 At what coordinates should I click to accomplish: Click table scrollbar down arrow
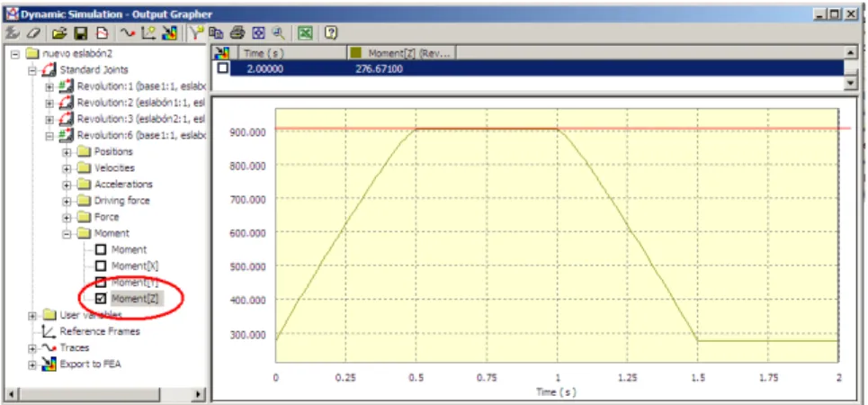(852, 82)
